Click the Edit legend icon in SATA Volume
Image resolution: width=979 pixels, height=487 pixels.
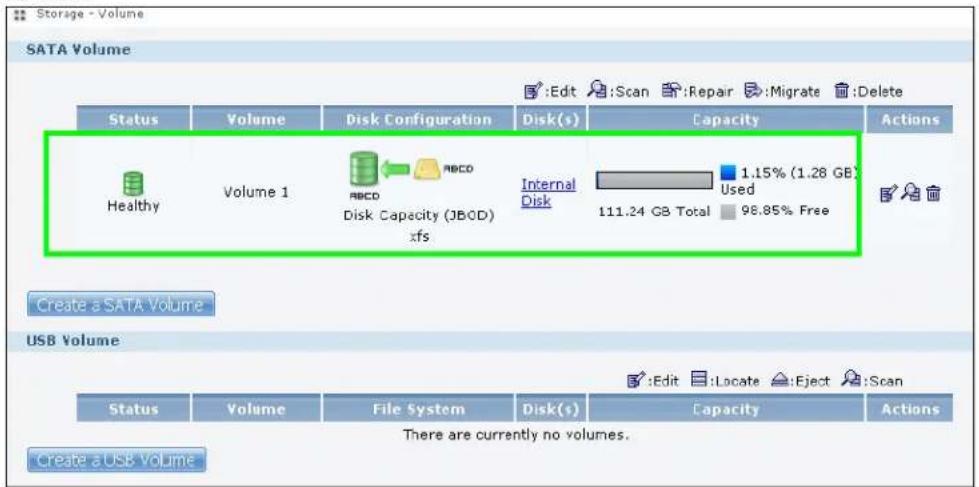pos(531,91)
